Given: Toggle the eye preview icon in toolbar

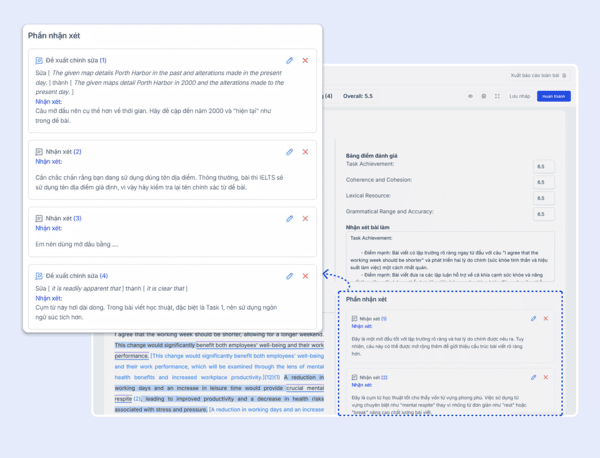Looking at the screenshot, I should click(470, 96).
